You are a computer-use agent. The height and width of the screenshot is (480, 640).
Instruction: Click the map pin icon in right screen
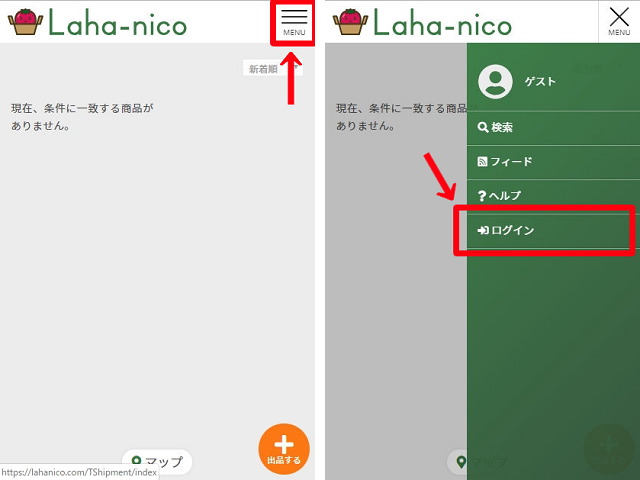coord(461,462)
